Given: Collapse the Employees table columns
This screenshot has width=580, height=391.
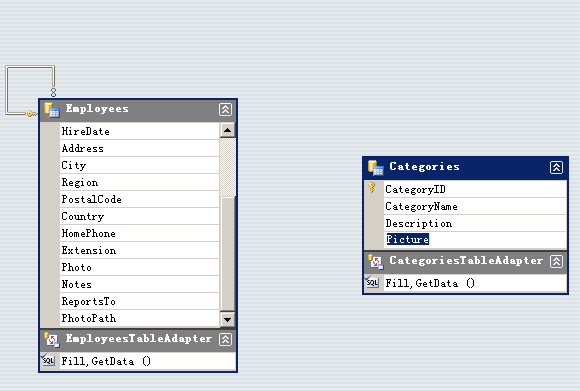Looking at the screenshot, I should coord(225,109).
